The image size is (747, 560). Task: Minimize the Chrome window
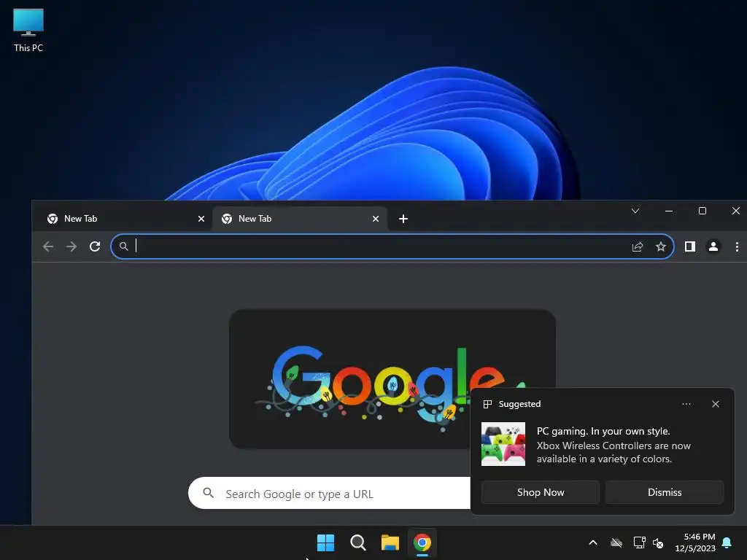pos(669,211)
